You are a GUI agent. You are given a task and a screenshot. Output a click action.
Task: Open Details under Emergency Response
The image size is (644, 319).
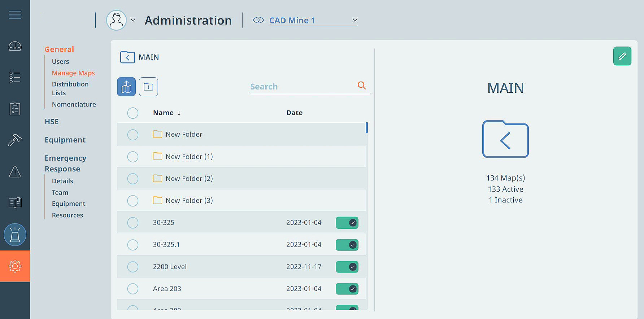tap(62, 181)
